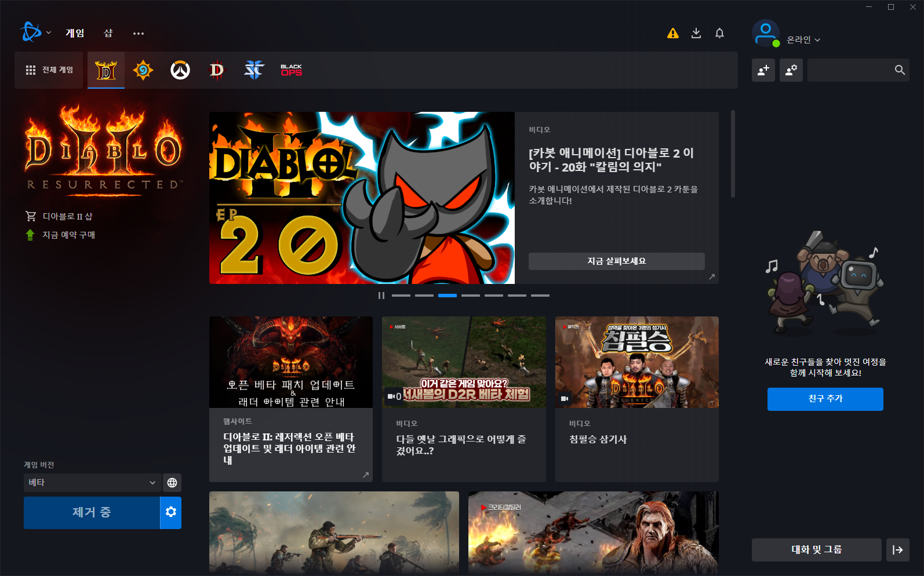Go to first carousel slide indicator
The width and height of the screenshot is (924, 576).
click(401, 296)
